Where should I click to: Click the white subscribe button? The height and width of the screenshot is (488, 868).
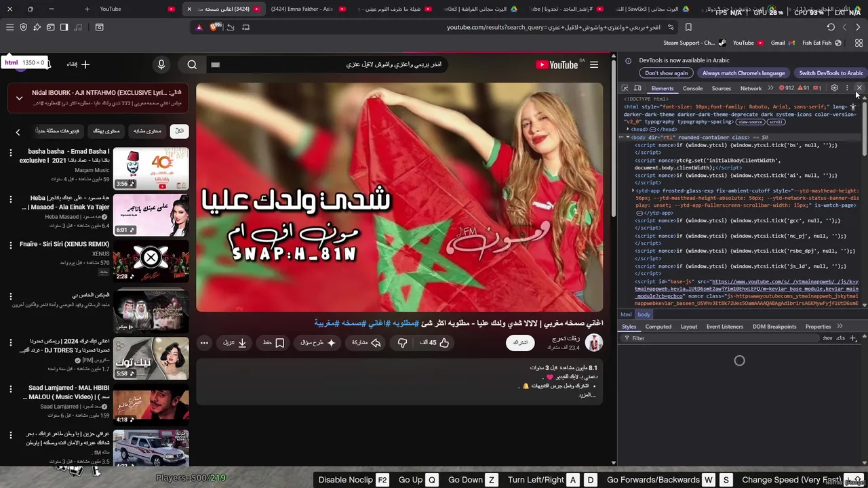(x=520, y=343)
